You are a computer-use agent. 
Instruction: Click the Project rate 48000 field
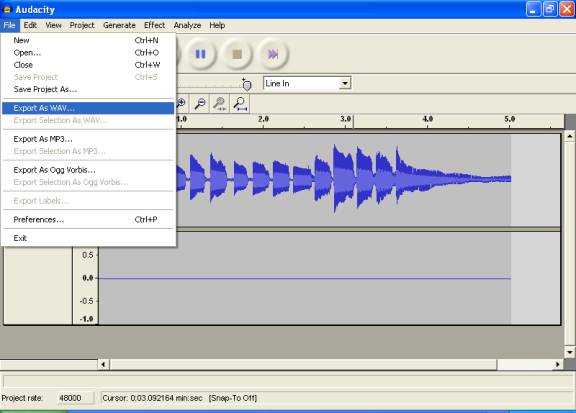click(75, 398)
